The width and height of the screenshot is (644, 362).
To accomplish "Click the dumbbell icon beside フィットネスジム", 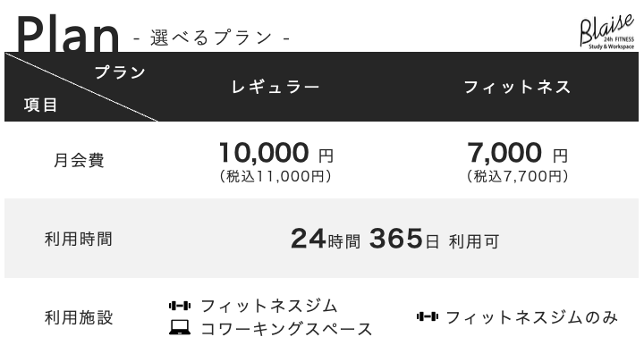I will pos(180,307).
